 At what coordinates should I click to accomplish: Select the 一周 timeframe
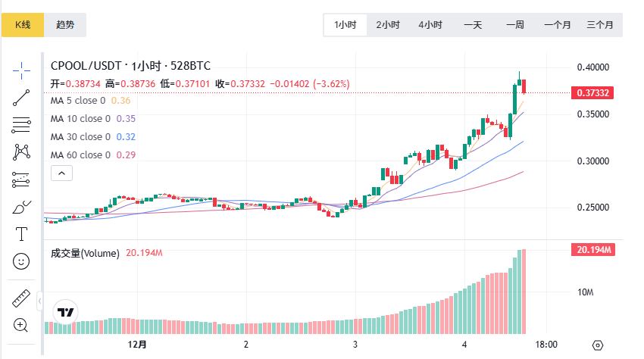515,25
